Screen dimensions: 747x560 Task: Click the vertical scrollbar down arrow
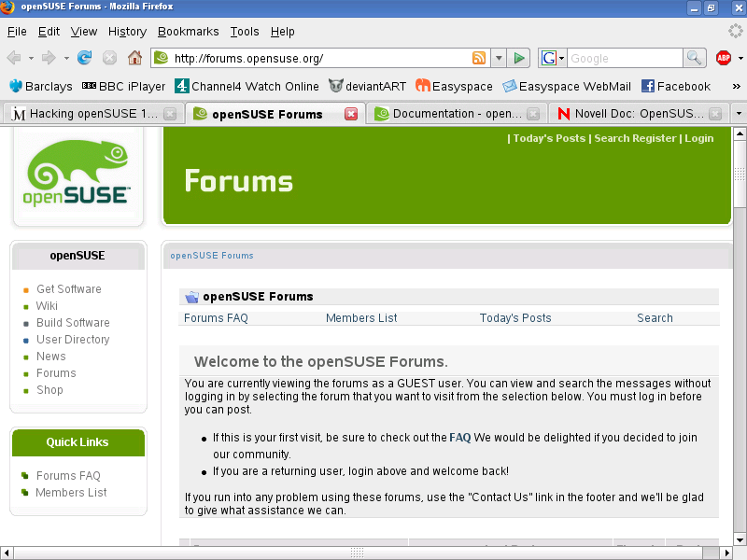740,540
